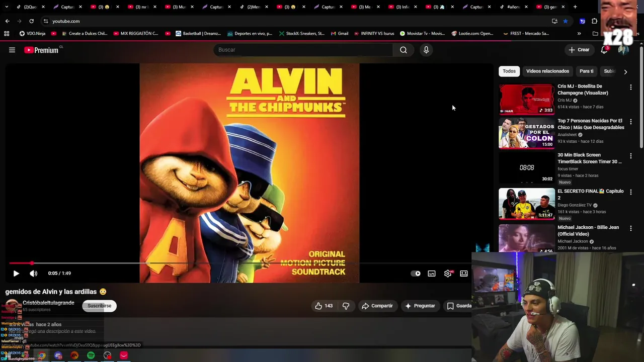Open the Chrome extensions puzzle icon
The height and width of the screenshot is (362, 644).
click(x=595, y=21)
